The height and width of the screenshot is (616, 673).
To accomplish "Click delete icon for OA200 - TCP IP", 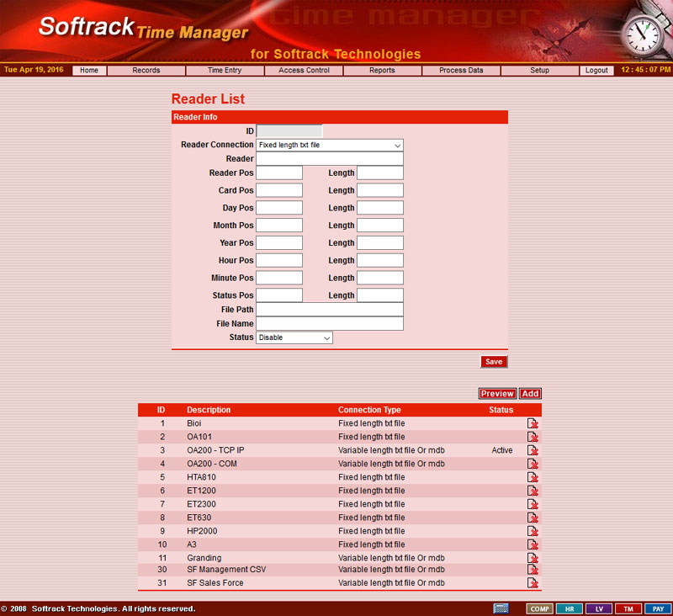I will pyautogui.click(x=533, y=450).
